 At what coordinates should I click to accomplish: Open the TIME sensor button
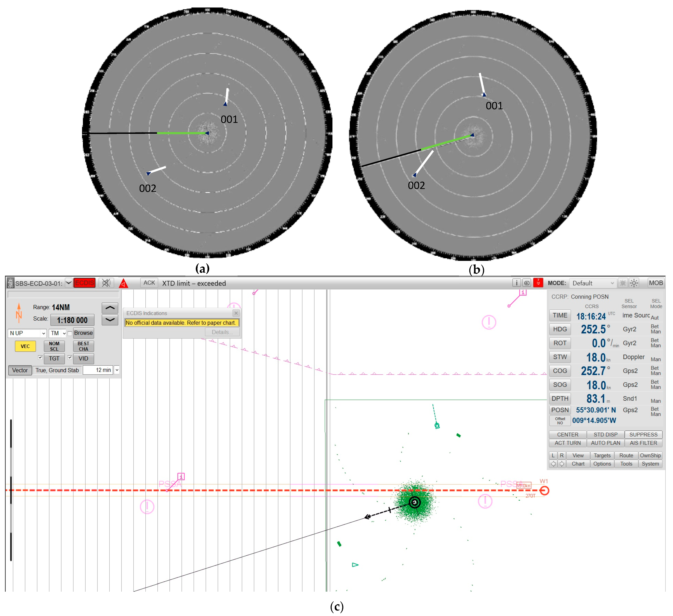[560, 315]
